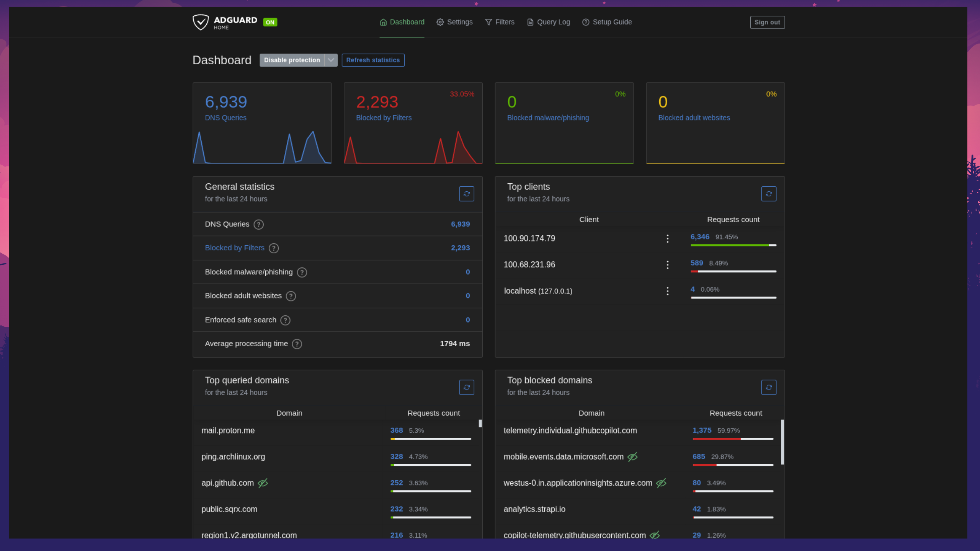This screenshot has width=980, height=551.
Task: Open Blocked by Filters link in red card
Action: pos(384,118)
